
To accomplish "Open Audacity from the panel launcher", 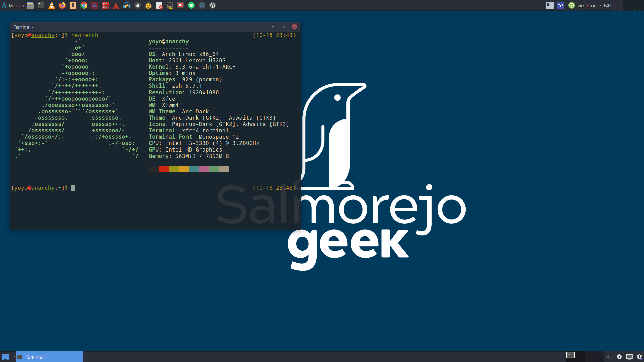I will [127, 5].
